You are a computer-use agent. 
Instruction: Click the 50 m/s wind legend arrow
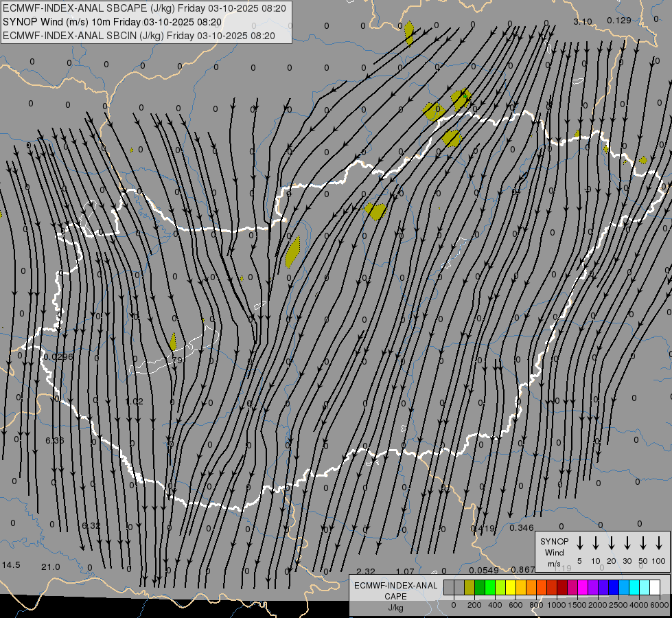point(642,543)
